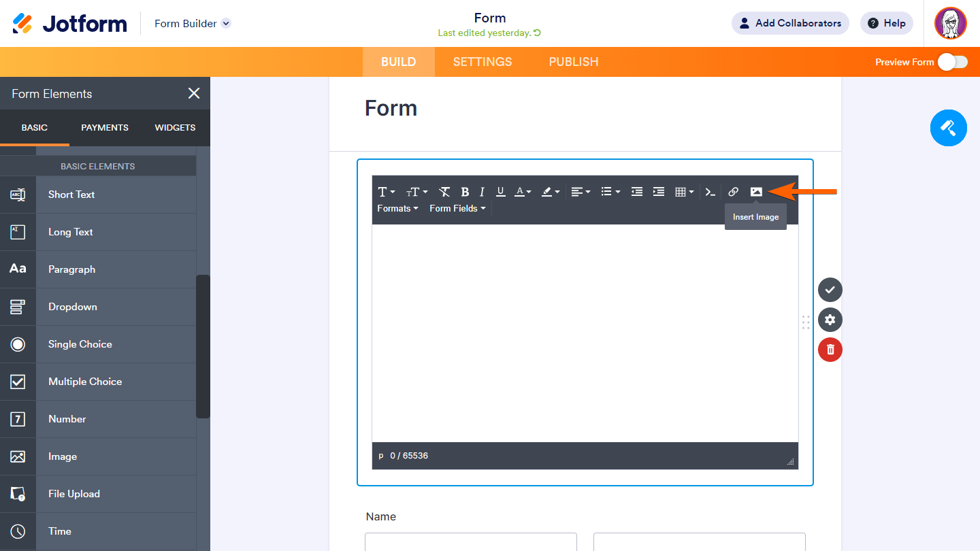Screen dimensions: 980x551
Task: Toggle underline formatting
Action: (x=500, y=192)
